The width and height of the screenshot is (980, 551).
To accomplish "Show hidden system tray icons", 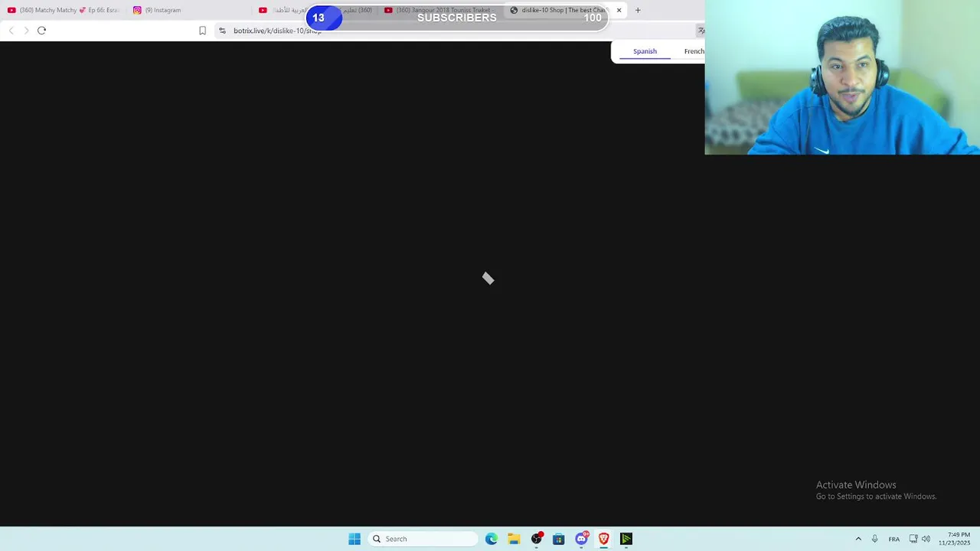I will coord(858,539).
